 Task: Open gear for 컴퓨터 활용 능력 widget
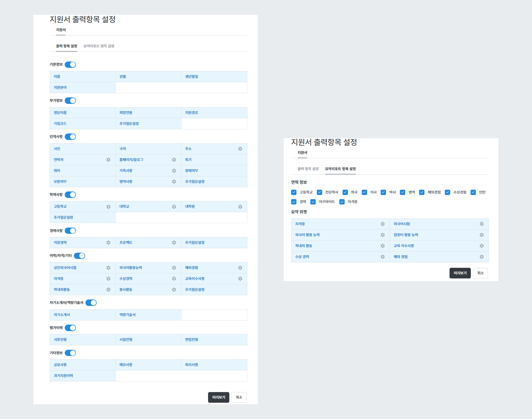coord(482,235)
